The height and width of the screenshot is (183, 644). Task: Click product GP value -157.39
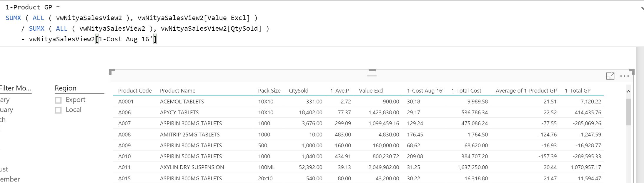[x=548, y=156]
